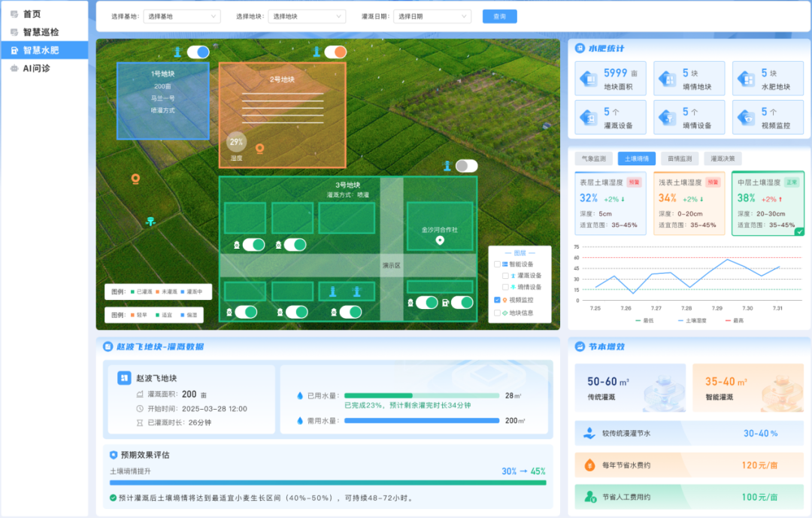Screen dimensions: 812x518
Task: Click the 29% 湿度 humidity badge
Action: pos(236,142)
